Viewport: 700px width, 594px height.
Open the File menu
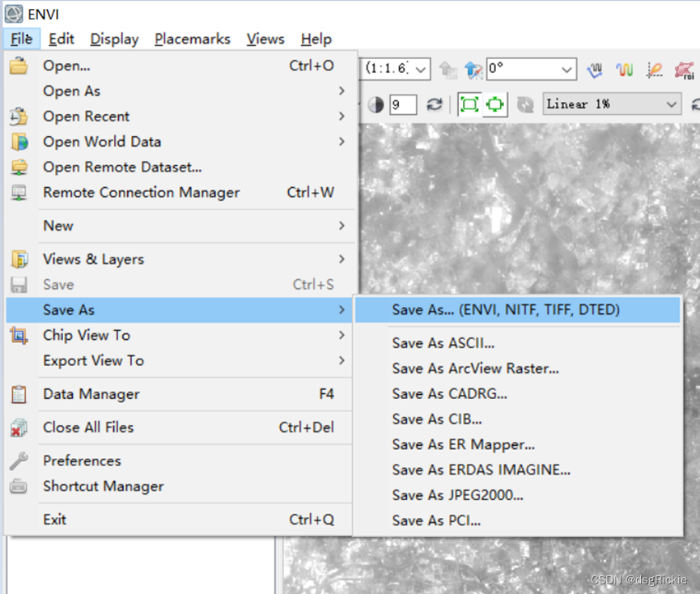tap(21, 39)
